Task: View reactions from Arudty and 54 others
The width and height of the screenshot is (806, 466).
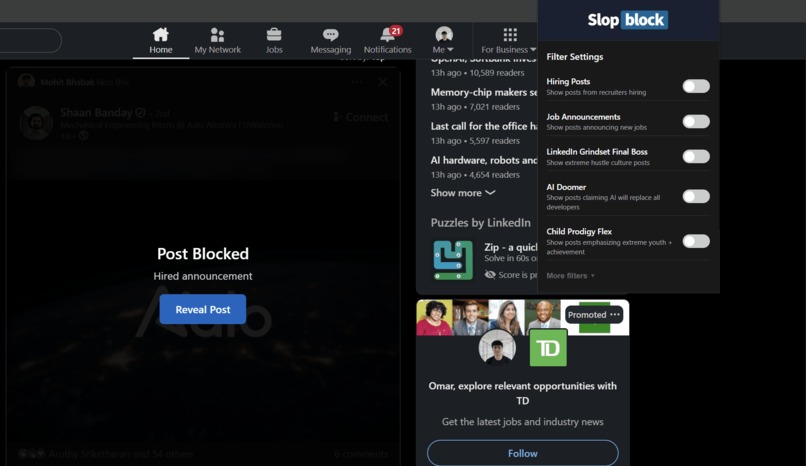Action: click(105, 454)
